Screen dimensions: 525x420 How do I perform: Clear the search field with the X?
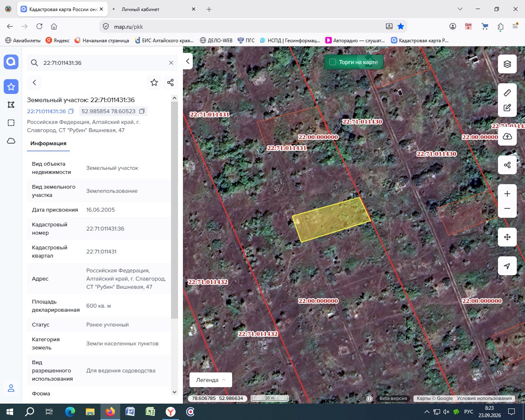171,63
